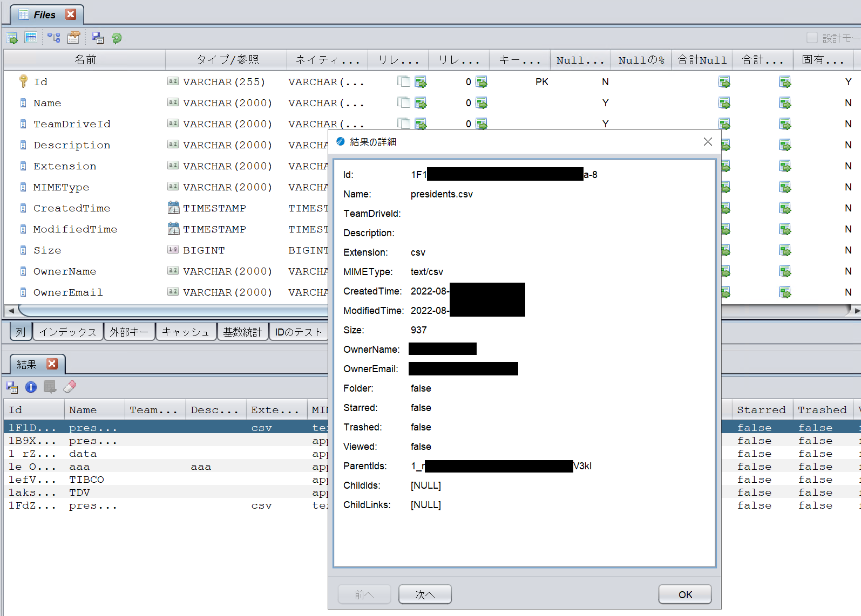Select the OwnerEmail column row
The width and height of the screenshot is (861, 616).
68,292
